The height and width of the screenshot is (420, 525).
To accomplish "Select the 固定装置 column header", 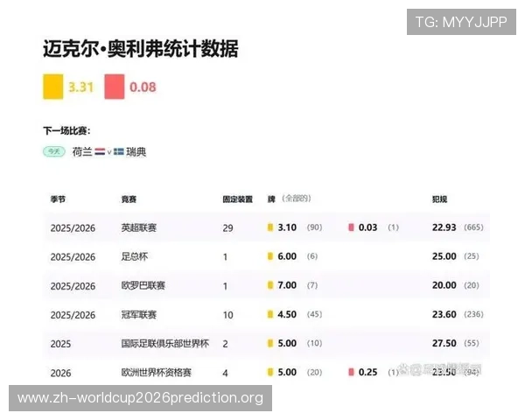I will pyautogui.click(x=237, y=199).
